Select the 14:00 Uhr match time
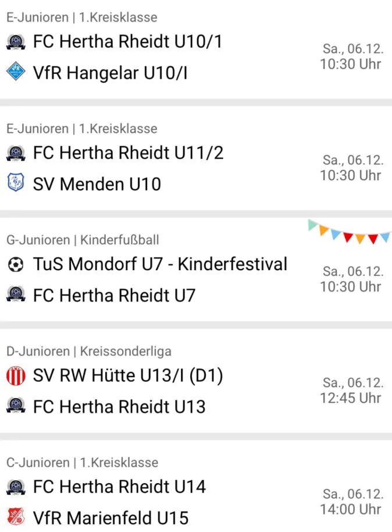392x532 pixels. click(351, 509)
